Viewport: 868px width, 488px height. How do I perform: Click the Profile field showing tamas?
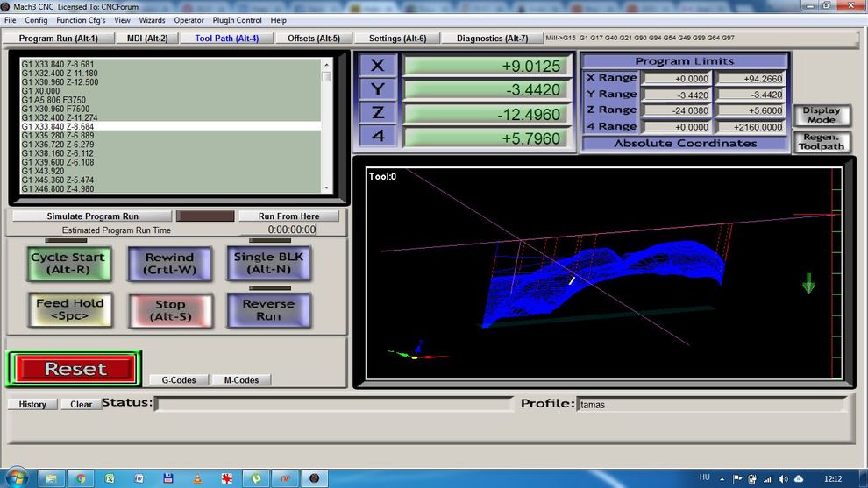(x=711, y=405)
